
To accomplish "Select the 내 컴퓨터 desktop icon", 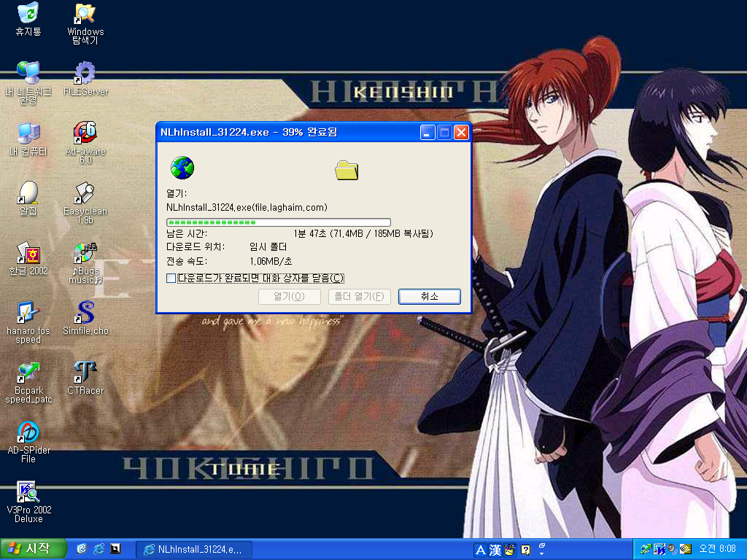I will pos(28,139).
